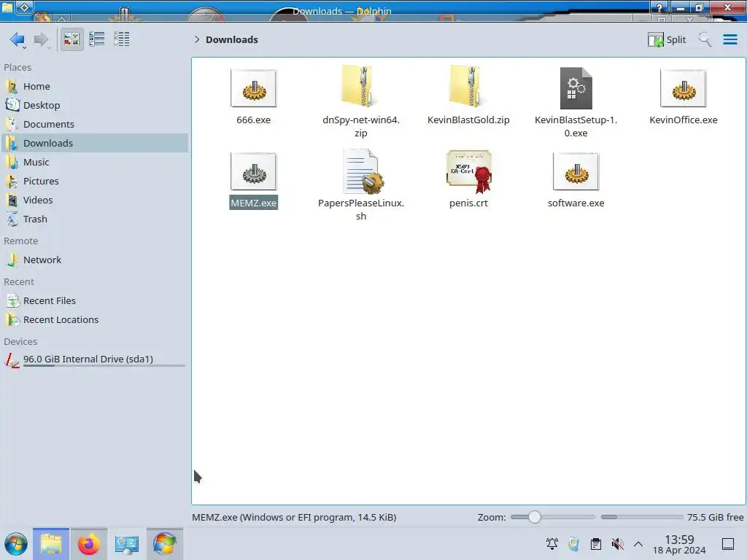Expand hidden tray icons arrow
This screenshot has height=560, width=747.
pyautogui.click(x=638, y=544)
